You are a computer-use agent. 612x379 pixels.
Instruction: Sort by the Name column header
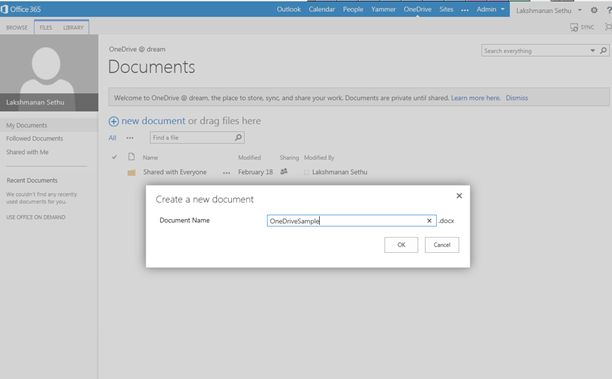(150, 157)
